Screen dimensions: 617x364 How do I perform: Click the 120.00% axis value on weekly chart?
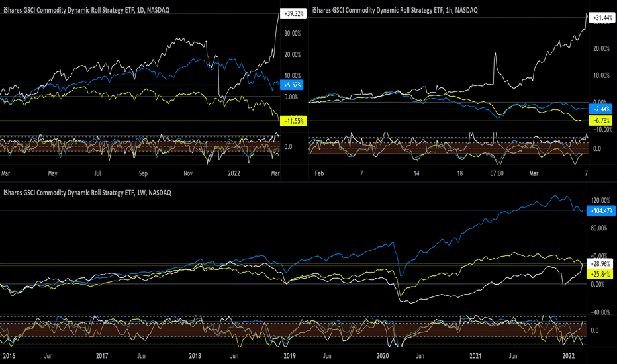(600, 201)
